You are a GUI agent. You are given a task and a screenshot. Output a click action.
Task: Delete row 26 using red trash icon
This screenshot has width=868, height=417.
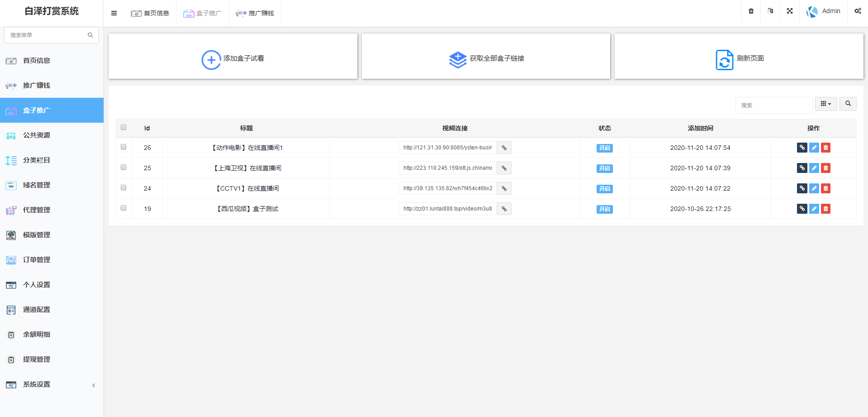point(825,148)
